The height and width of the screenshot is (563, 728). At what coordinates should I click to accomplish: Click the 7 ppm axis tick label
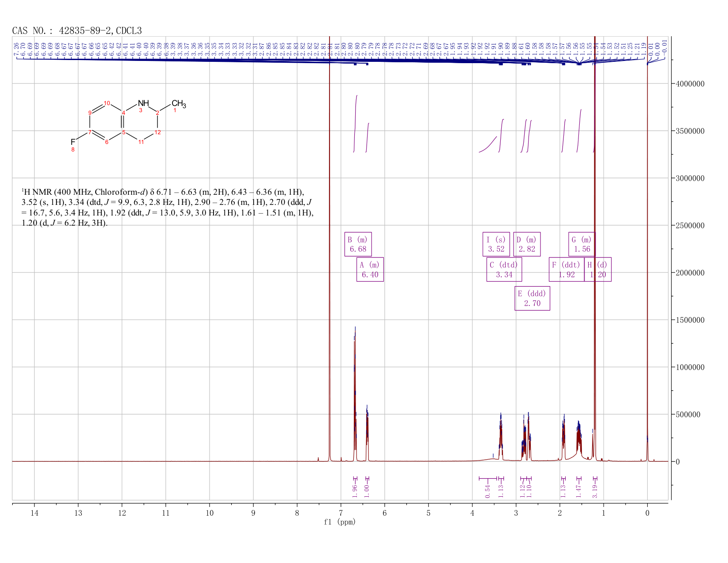(x=341, y=513)
